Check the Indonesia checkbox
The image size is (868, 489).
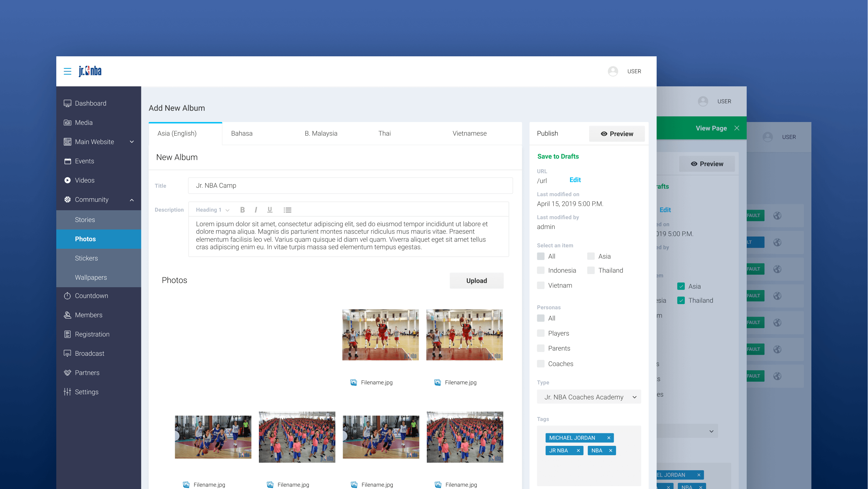pyautogui.click(x=541, y=271)
